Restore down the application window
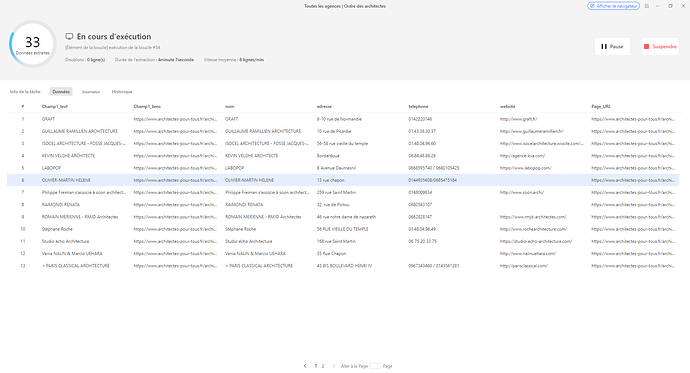The image size is (690, 373). 670,6
